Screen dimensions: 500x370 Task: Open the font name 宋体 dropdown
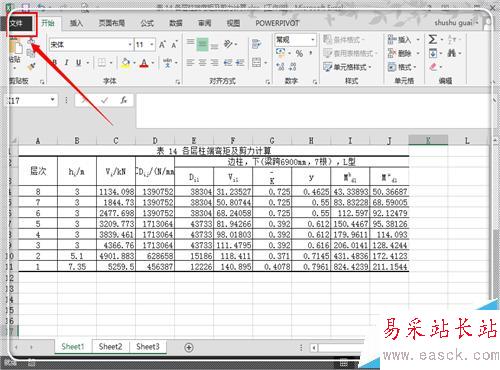130,44
